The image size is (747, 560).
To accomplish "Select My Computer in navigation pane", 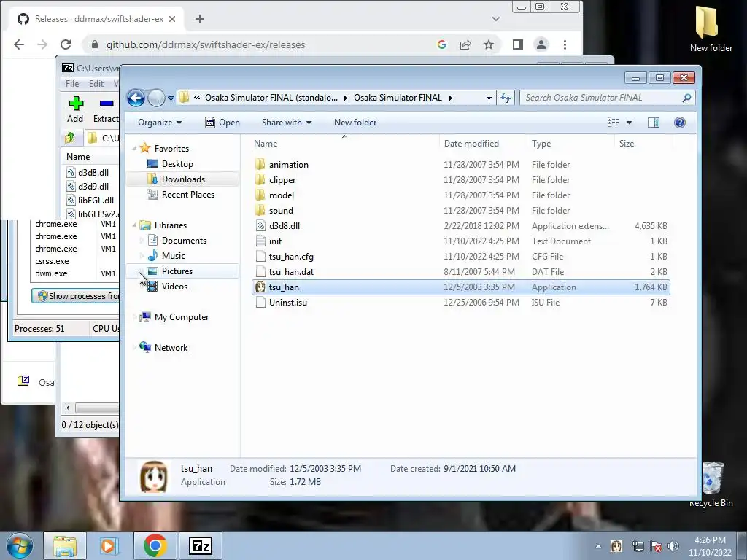I will point(181,316).
